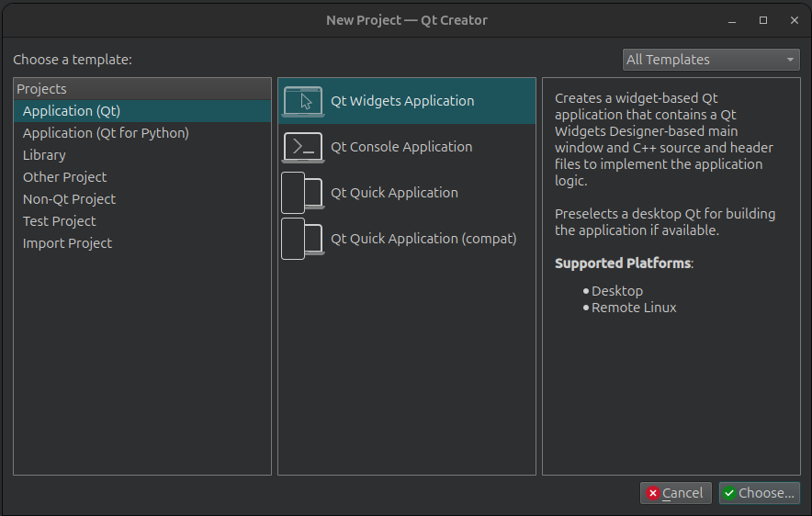
Task: Select the Qt Console Application label
Action: click(401, 147)
